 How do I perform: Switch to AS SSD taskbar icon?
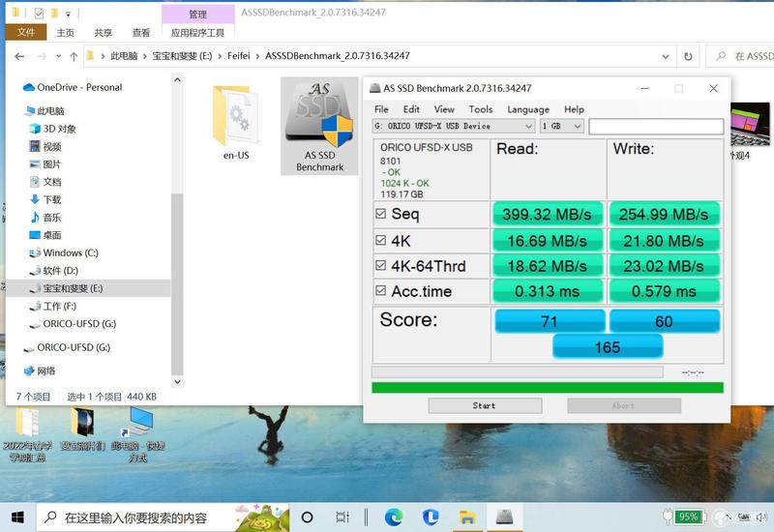[504, 517]
